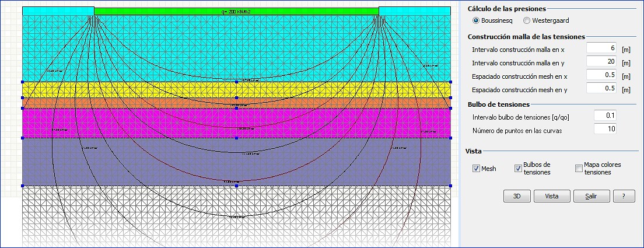Click 'Número de puntos en las curvas' label

[517, 131]
